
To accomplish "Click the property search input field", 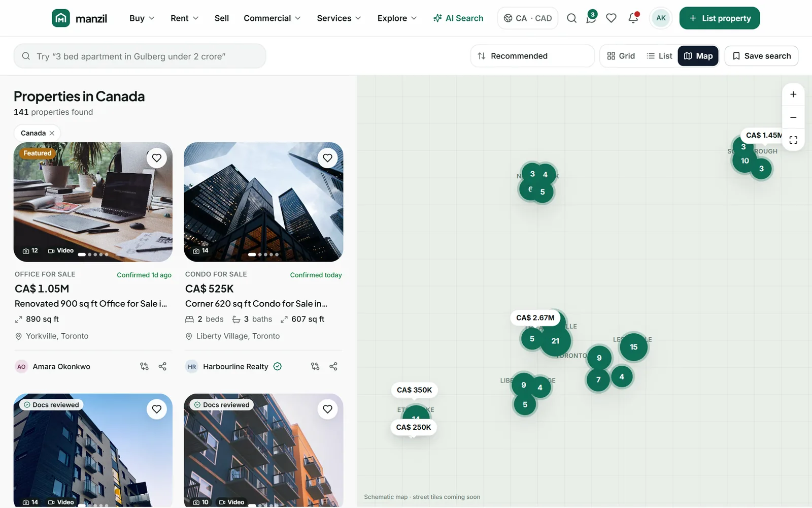I will click(x=140, y=56).
